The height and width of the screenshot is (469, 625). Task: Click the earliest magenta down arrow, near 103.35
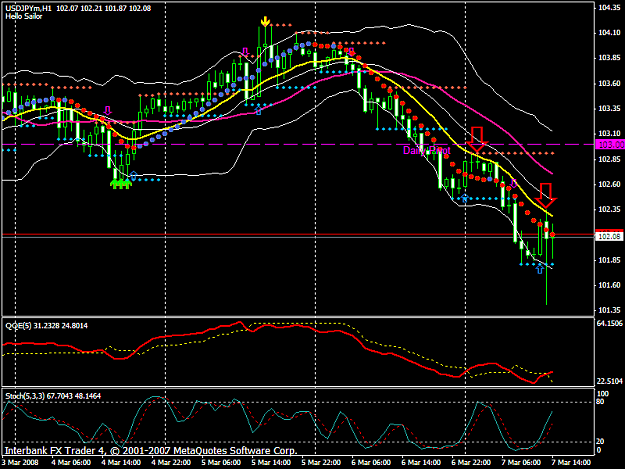coord(108,110)
